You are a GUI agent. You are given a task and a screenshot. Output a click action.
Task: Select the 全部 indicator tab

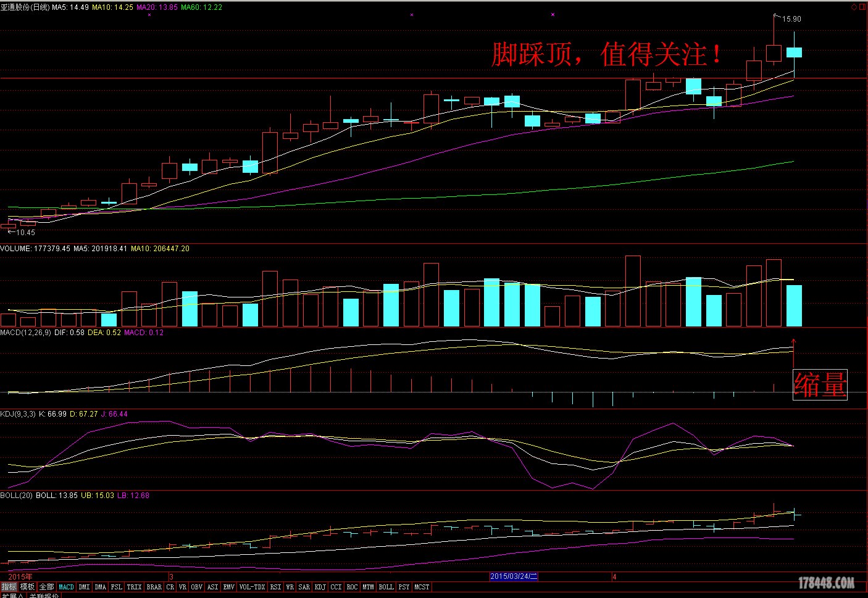(x=47, y=587)
